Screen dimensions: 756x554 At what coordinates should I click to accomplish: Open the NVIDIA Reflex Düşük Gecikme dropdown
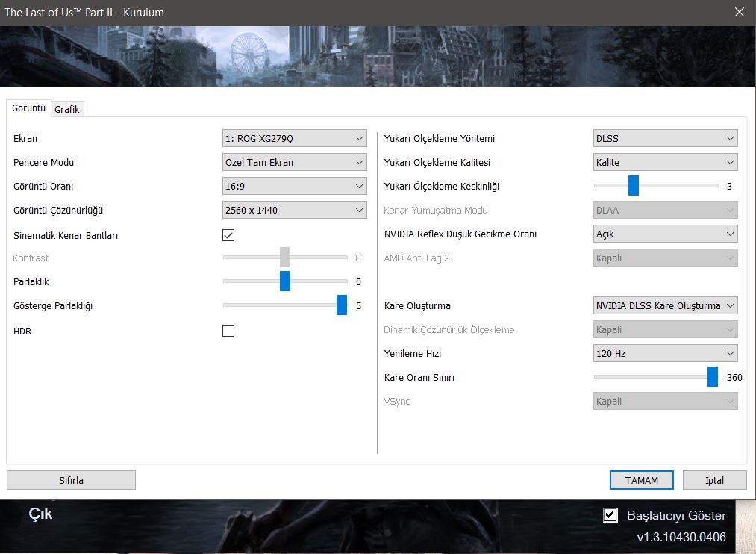(666, 234)
